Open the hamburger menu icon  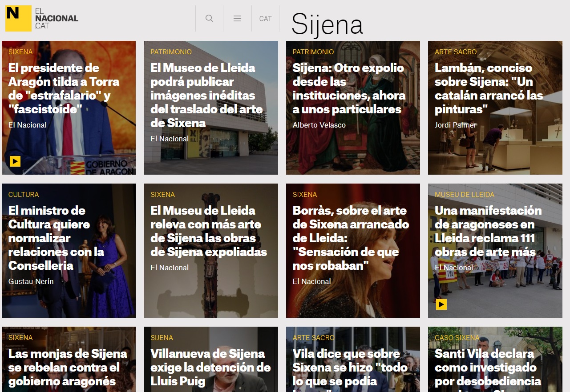(x=237, y=18)
